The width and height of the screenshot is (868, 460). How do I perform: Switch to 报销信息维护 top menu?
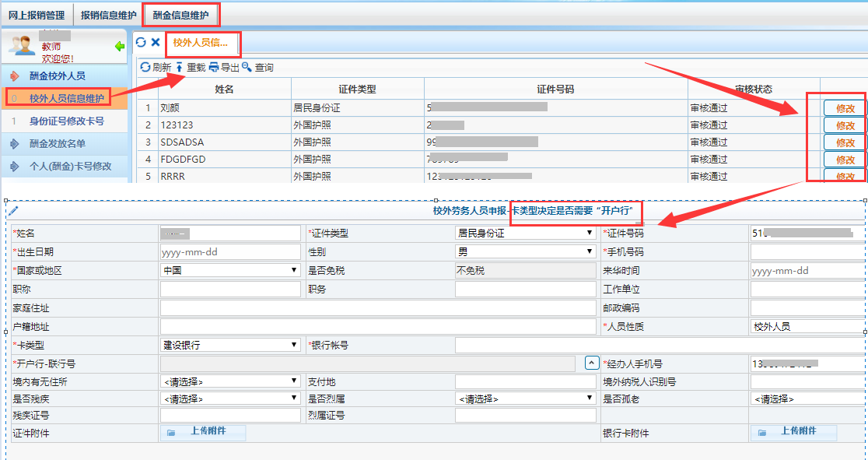coord(108,14)
